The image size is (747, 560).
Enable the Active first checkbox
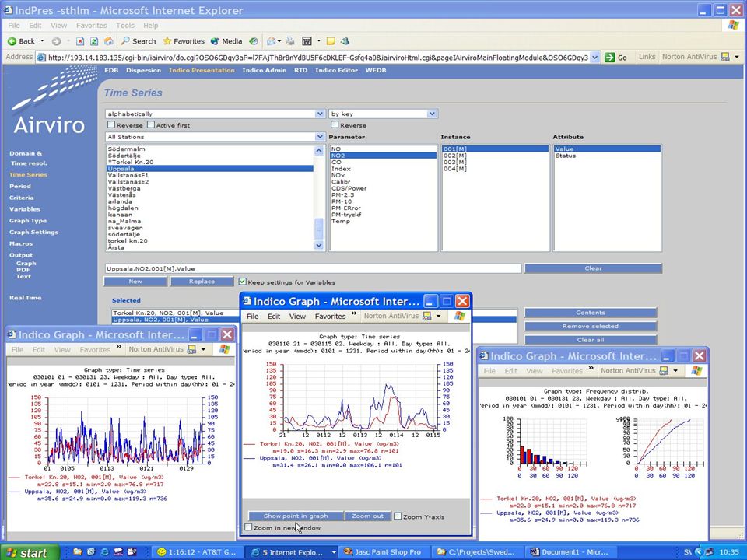(x=150, y=124)
